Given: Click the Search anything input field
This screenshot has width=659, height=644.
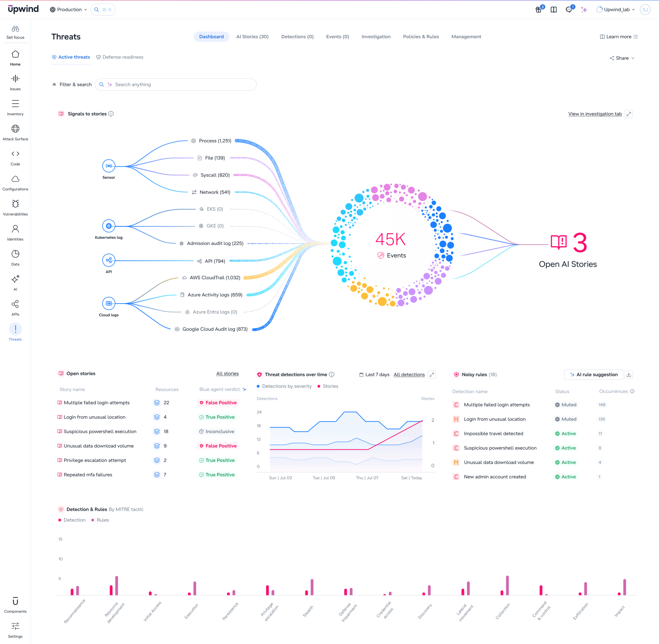Looking at the screenshot, I should (176, 85).
